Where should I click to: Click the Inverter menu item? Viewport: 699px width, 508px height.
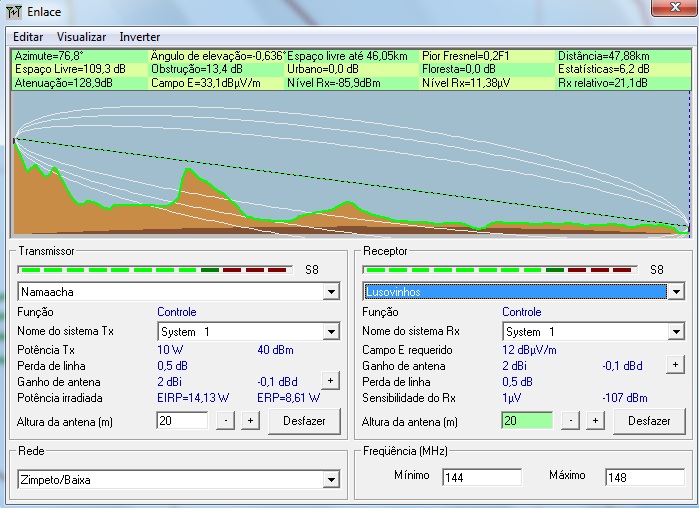tap(139, 37)
